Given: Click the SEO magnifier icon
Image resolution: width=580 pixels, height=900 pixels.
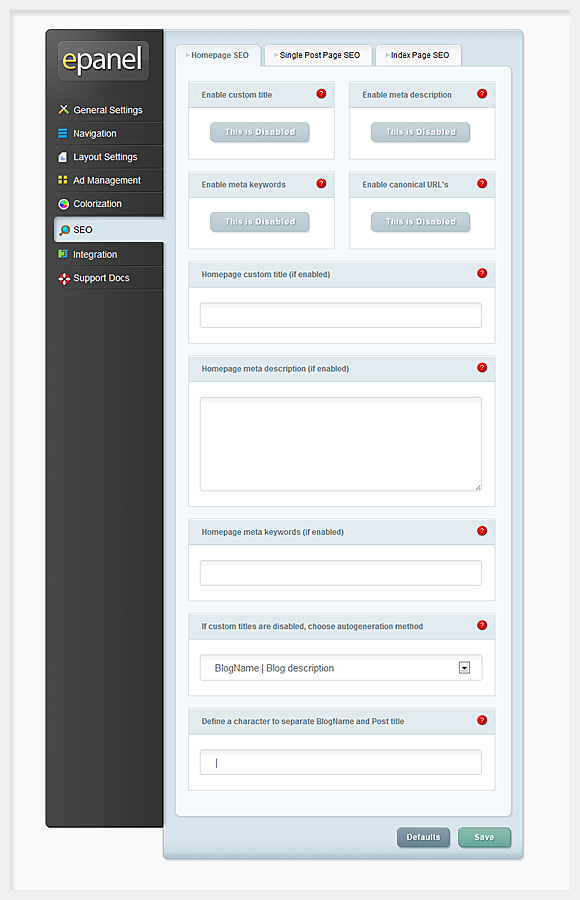Looking at the screenshot, I should (64, 230).
